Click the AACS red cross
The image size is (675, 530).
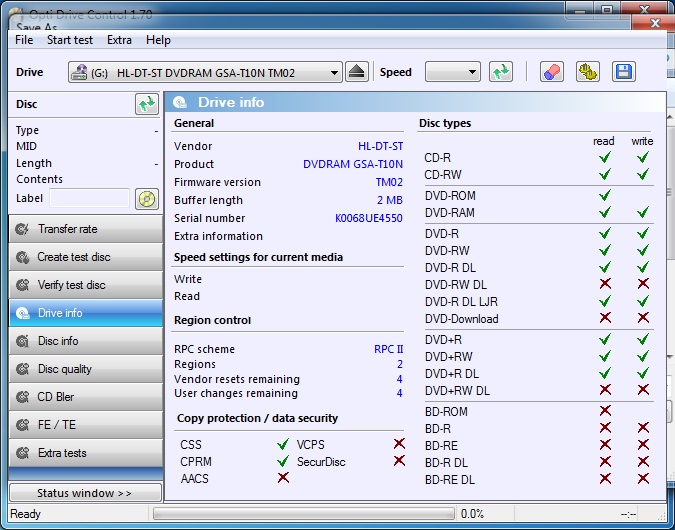coord(283,477)
